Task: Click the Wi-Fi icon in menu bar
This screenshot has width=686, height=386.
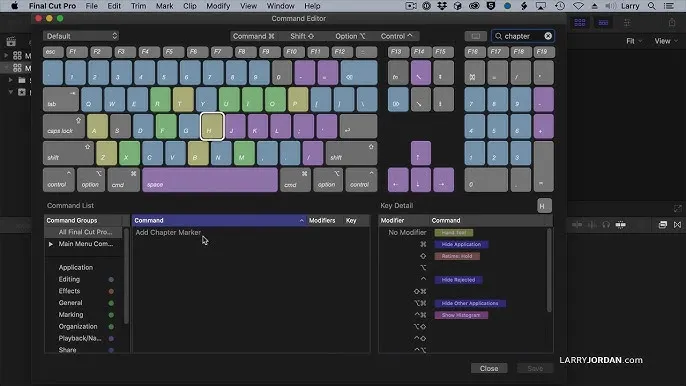Action: [x=578, y=6]
